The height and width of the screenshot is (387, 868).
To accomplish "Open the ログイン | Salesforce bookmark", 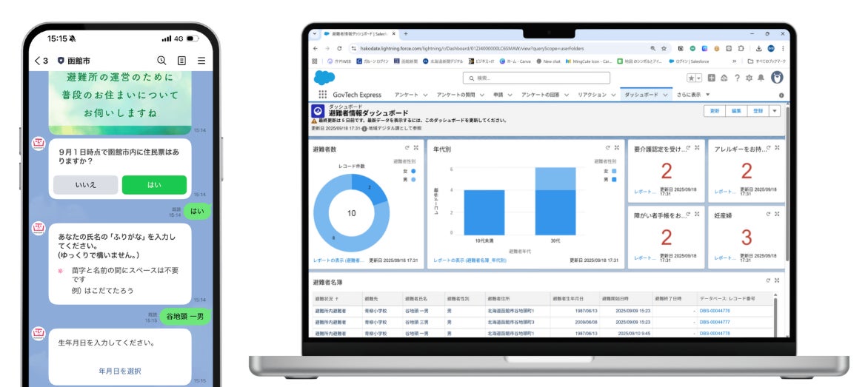I will coord(690,61).
